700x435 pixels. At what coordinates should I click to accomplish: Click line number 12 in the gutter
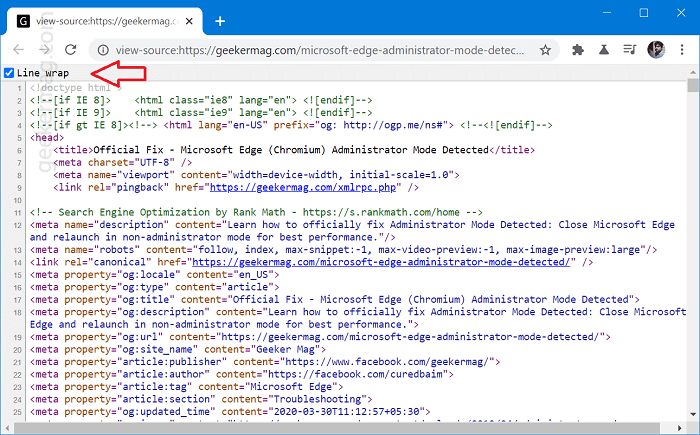coord(17,225)
